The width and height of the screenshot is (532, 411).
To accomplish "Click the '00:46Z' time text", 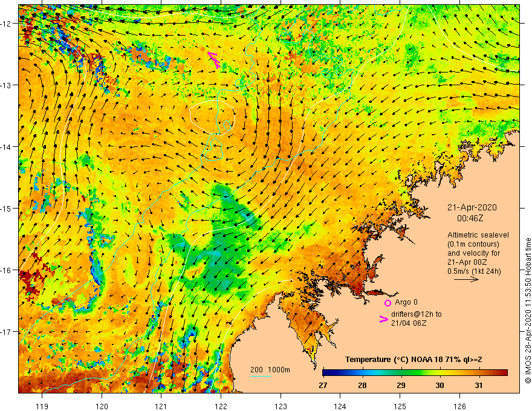I will pos(470,218).
